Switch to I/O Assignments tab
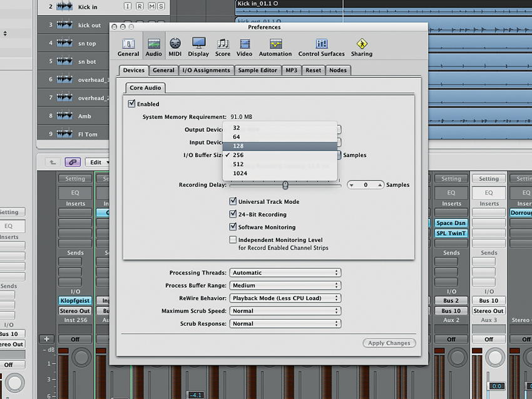Screen dimensions: 532x399 coord(207,70)
